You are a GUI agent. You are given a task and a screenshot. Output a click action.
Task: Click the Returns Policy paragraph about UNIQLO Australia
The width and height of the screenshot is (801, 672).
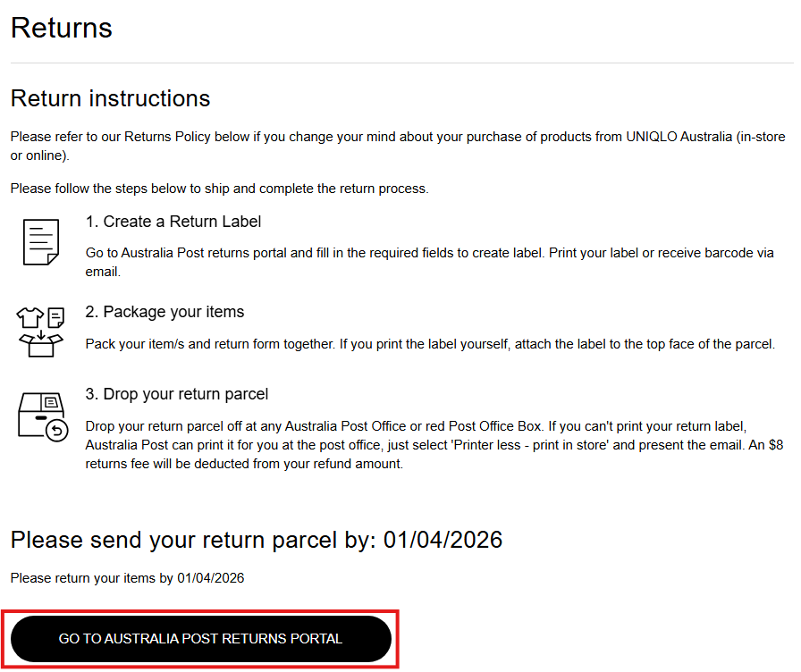[x=393, y=147]
